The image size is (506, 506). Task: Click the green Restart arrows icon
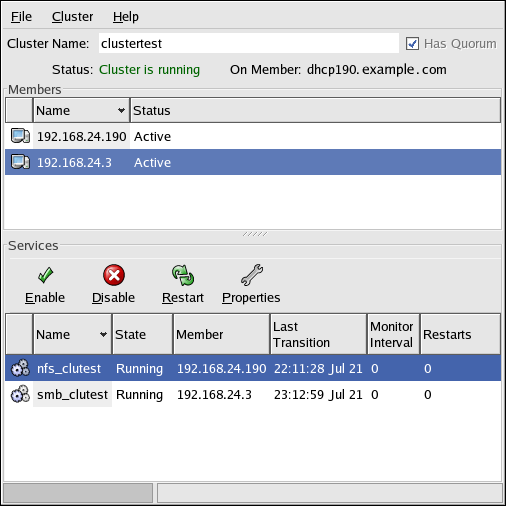pyautogui.click(x=183, y=275)
